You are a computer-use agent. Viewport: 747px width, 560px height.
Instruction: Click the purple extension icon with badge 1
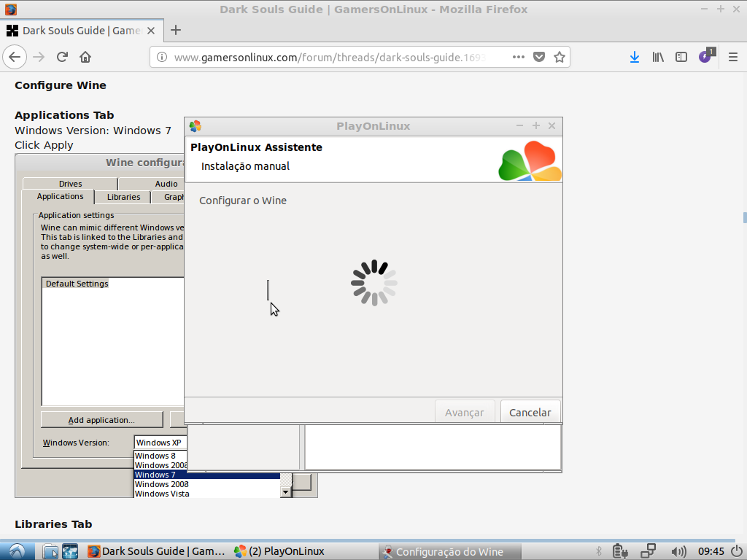click(x=706, y=56)
